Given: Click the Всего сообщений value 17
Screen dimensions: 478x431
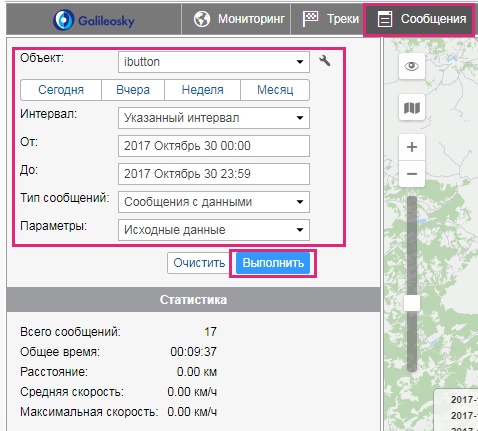Looking at the screenshot, I should (210, 332).
